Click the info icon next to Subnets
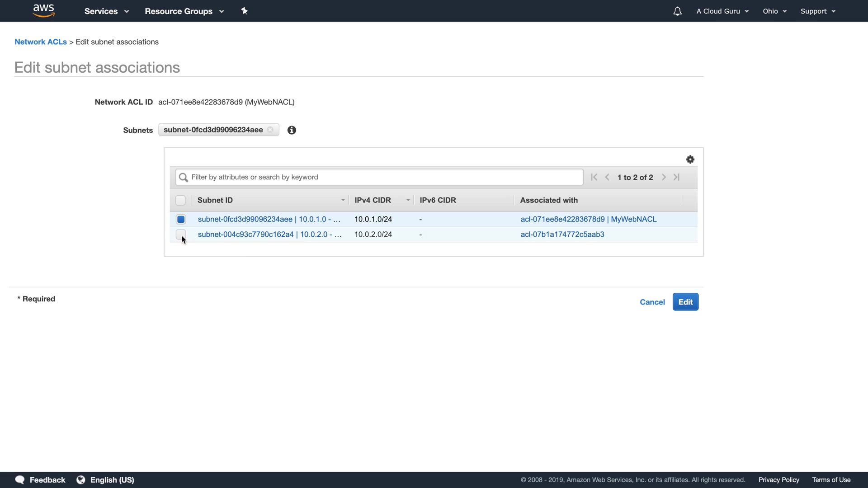868x488 pixels. pos(292,130)
